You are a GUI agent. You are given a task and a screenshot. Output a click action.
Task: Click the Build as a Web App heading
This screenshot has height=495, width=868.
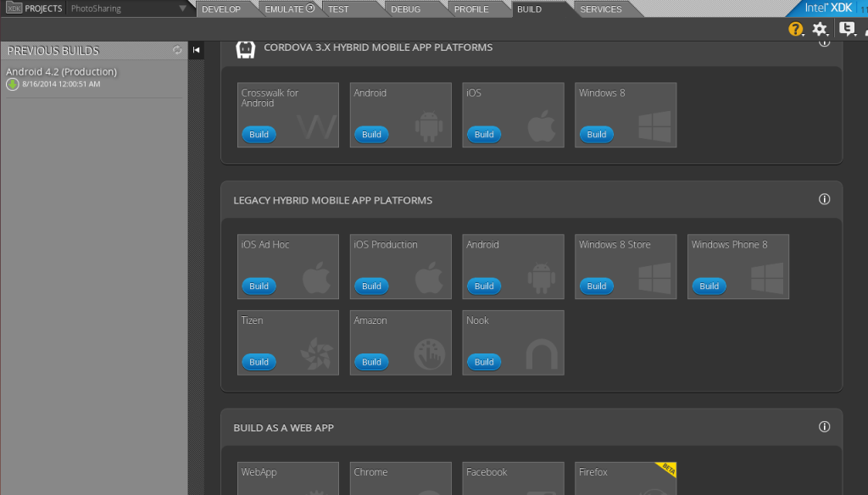point(283,427)
